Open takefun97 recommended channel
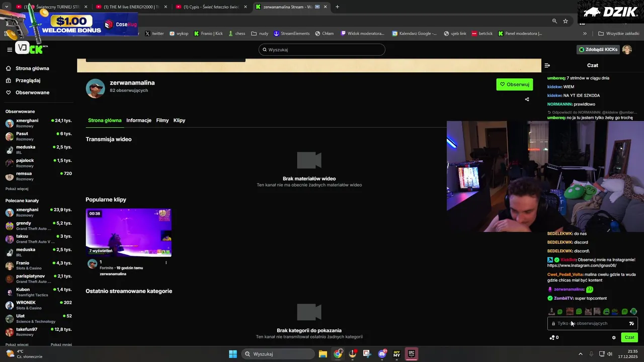 click(39, 332)
